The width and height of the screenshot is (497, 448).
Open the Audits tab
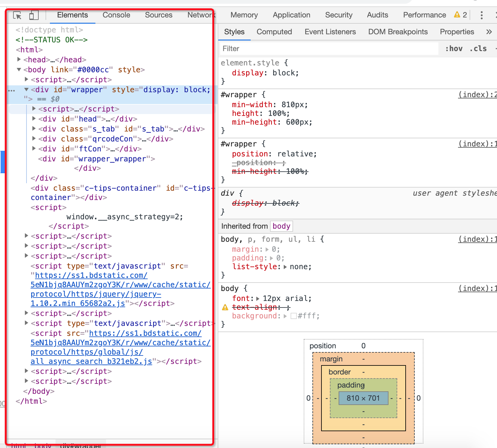(378, 15)
